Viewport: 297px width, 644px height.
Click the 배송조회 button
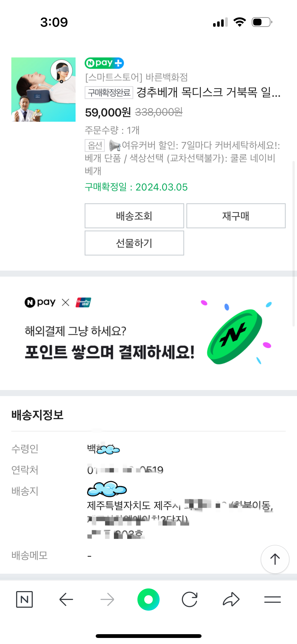point(134,216)
